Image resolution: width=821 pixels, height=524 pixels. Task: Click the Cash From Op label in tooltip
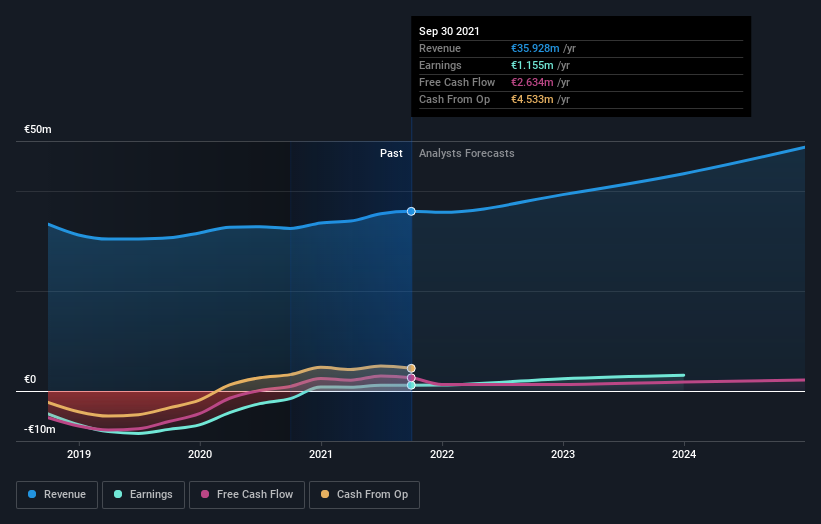pos(454,99)
